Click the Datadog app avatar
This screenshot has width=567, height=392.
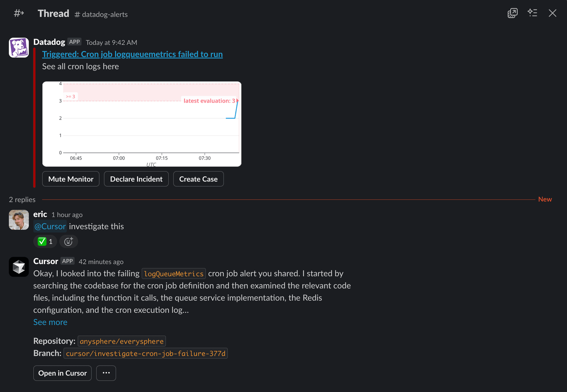click(x=19, y=47)
